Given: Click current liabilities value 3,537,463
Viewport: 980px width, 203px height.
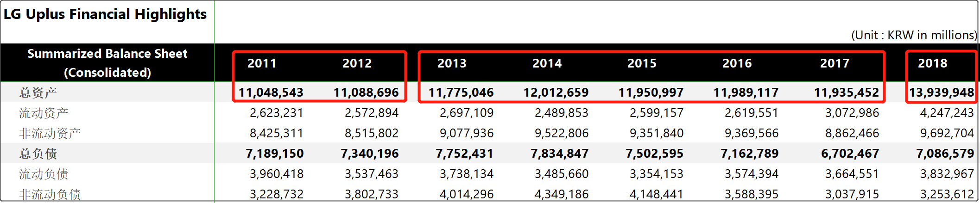Looking at the screenshot, I should 372,174.
